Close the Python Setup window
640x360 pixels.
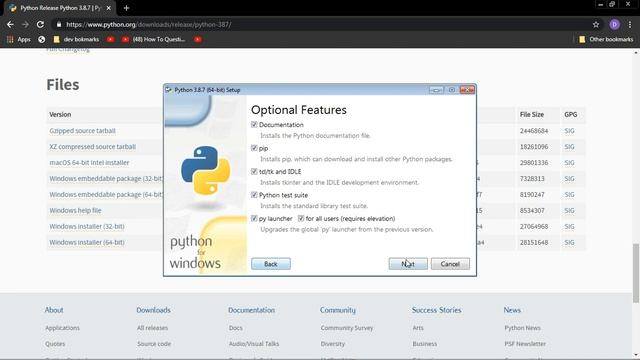(x=467, y=89)
